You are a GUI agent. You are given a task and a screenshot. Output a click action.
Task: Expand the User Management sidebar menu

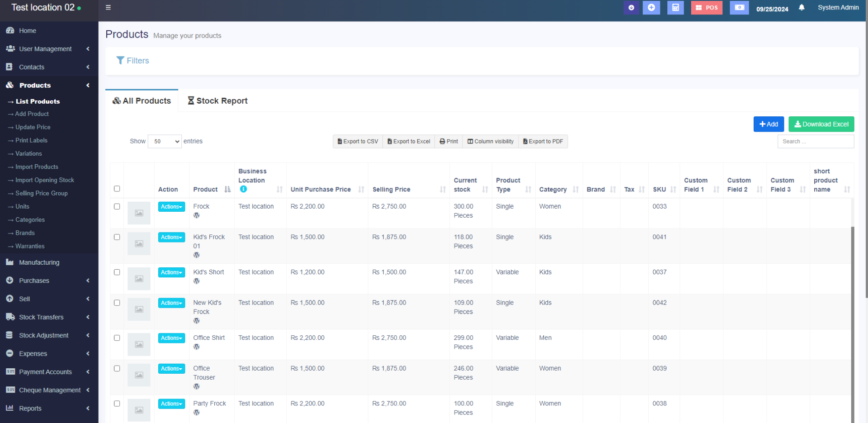[45, 49]
